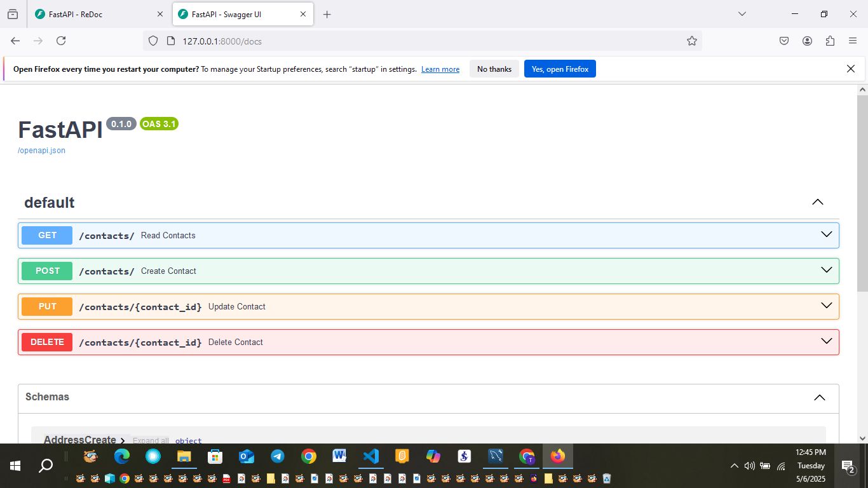Collapse the default endpoints section
The height and width of the screenshot is (488, 868).
(818, 202)
